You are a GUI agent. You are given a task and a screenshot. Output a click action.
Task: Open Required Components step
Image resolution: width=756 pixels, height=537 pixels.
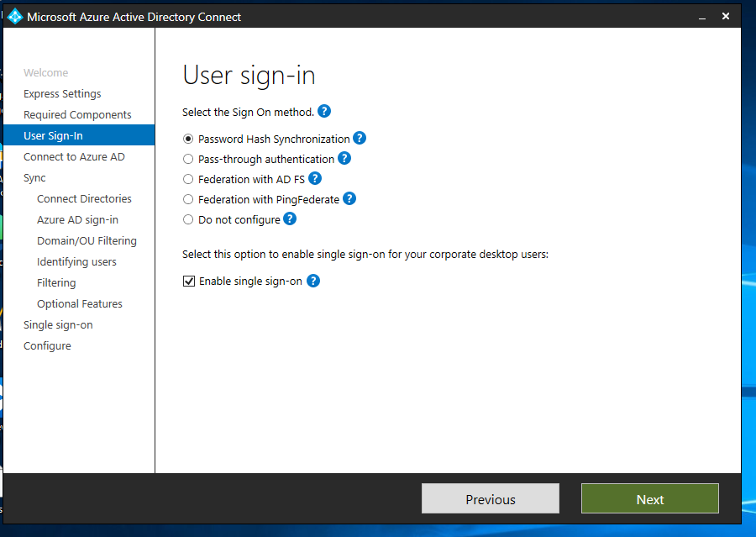(77, 115)
